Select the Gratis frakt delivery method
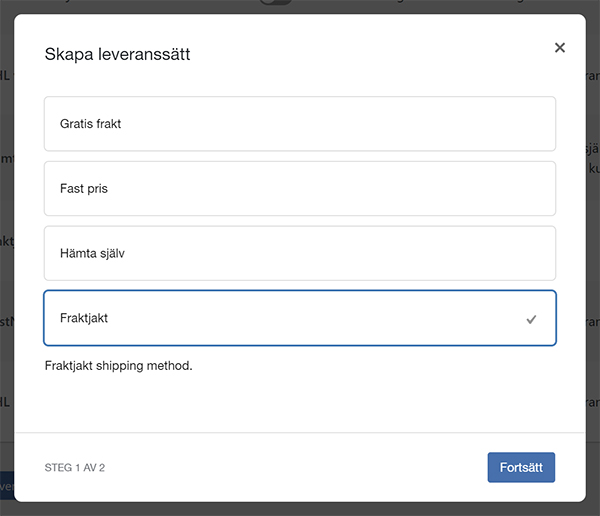Viewport: 600px width, 516px height. (300, 124)
